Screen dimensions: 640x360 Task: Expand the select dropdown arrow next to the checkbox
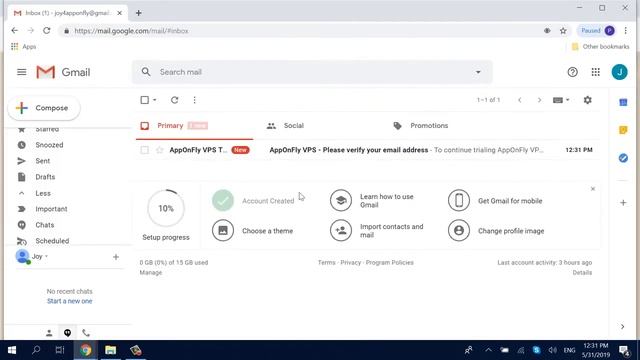coord(155,100)
